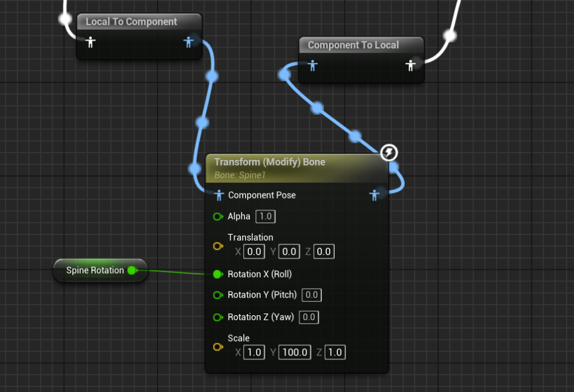The image size is (574, 392).
Task: Click the Scale vector pin
Action: point(217,347)
